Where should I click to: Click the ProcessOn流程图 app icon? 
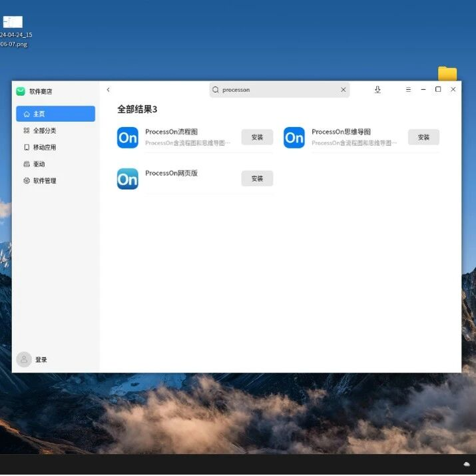click(x=128, y=138)
